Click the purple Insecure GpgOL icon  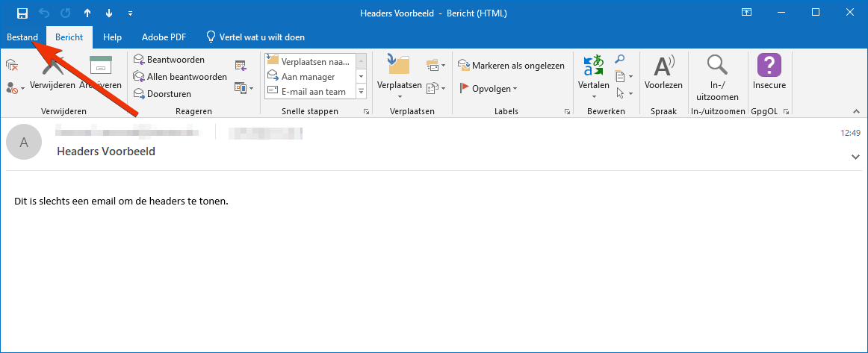click(769, 66)
